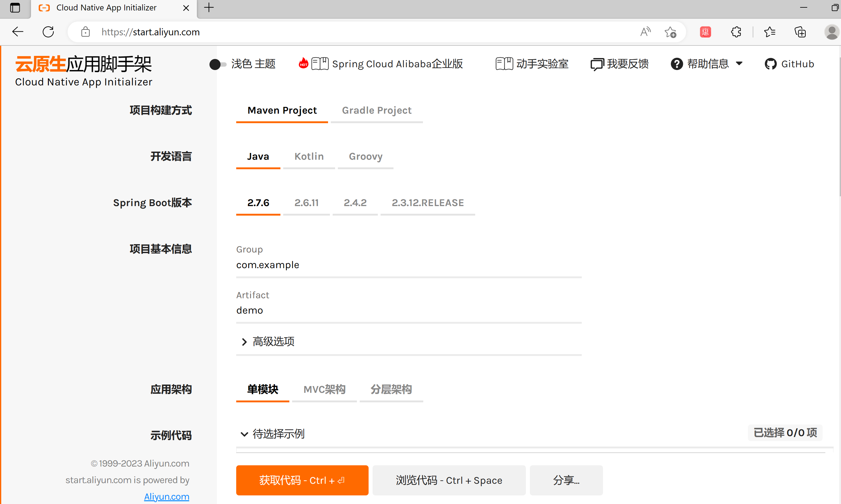Click the Edge profile avatar icon
The image size is (841, 504).
coord(831,32)
